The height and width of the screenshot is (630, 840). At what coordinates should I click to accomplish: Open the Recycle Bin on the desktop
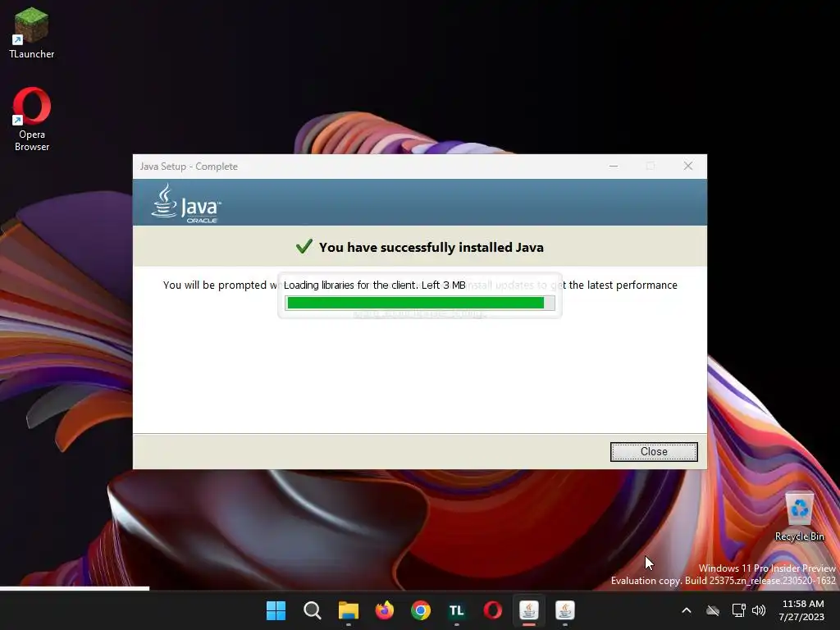point(799,517)
